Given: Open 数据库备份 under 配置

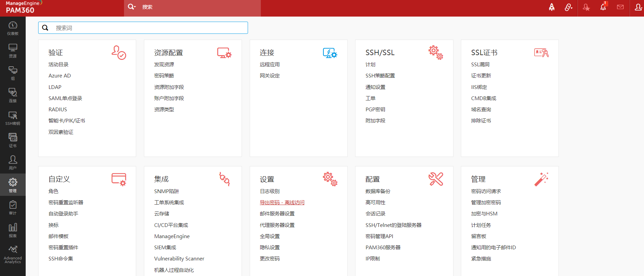Looking at the screenshot, I should 378,191.
